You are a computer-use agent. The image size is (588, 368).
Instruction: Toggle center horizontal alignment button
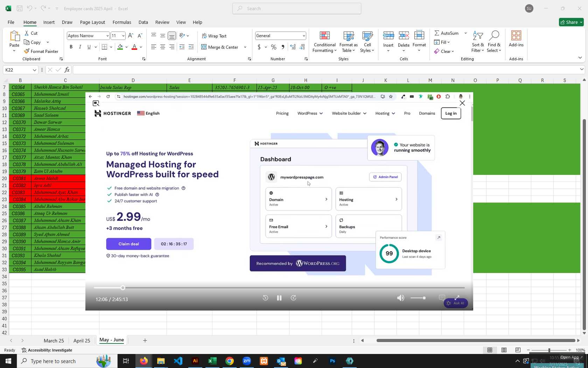coord(163,47)
